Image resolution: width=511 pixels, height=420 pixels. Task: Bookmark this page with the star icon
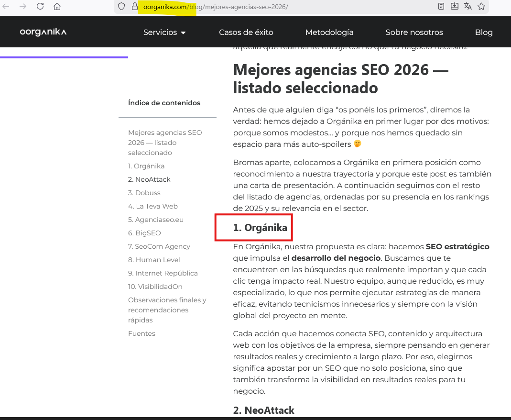(481, 7)
